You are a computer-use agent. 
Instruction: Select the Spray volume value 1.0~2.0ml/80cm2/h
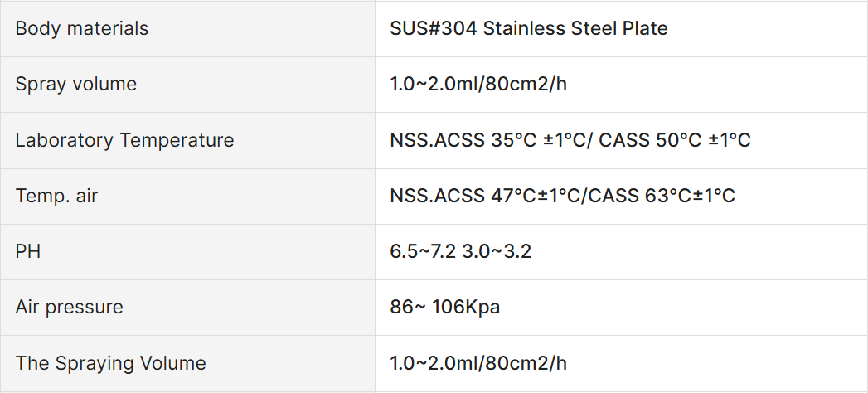click(478, 84)
